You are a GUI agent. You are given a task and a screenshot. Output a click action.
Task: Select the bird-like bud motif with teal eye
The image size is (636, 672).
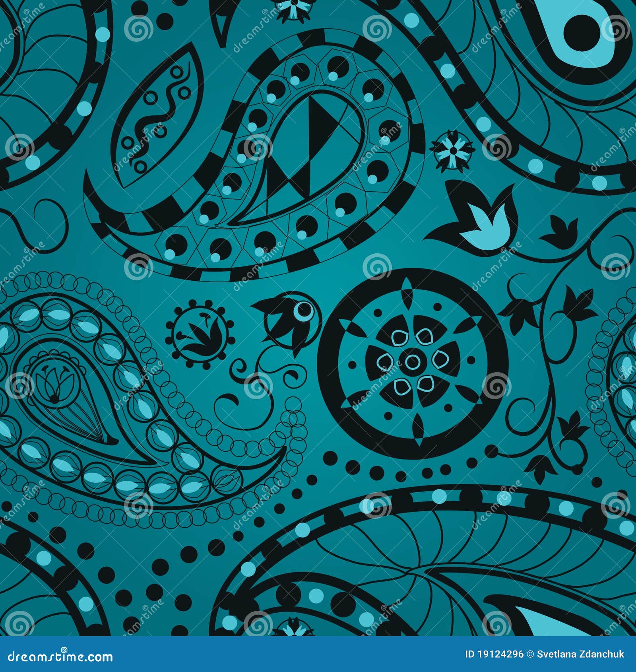coord(296,314)
